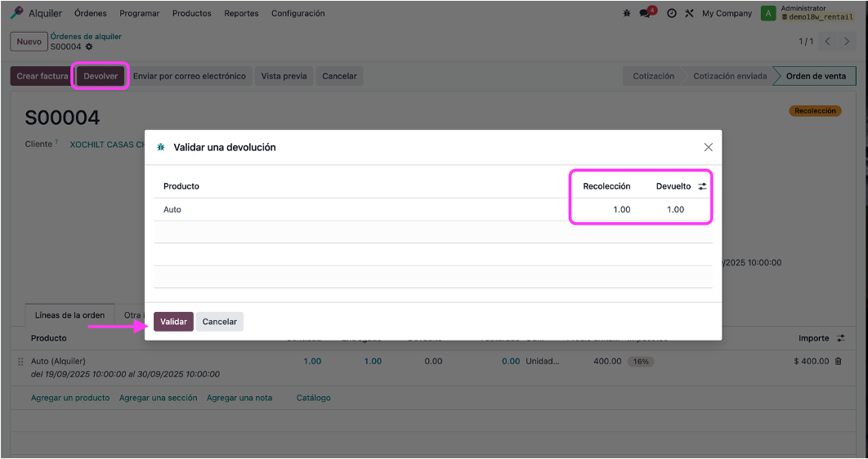Click the 1 / 1 record pager
The height and width of the screenshot is (459, 868).
(x=806, y=42)
